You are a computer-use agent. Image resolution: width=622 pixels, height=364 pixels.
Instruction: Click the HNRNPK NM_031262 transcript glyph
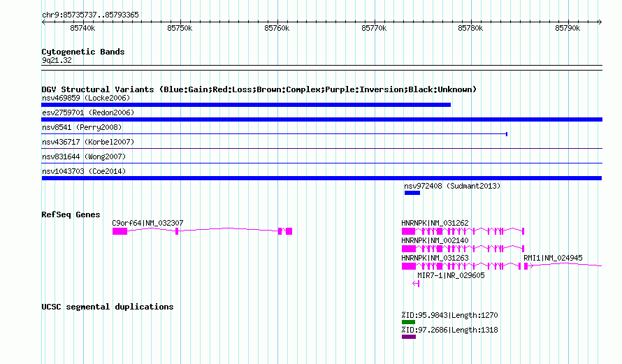(463, 231)
